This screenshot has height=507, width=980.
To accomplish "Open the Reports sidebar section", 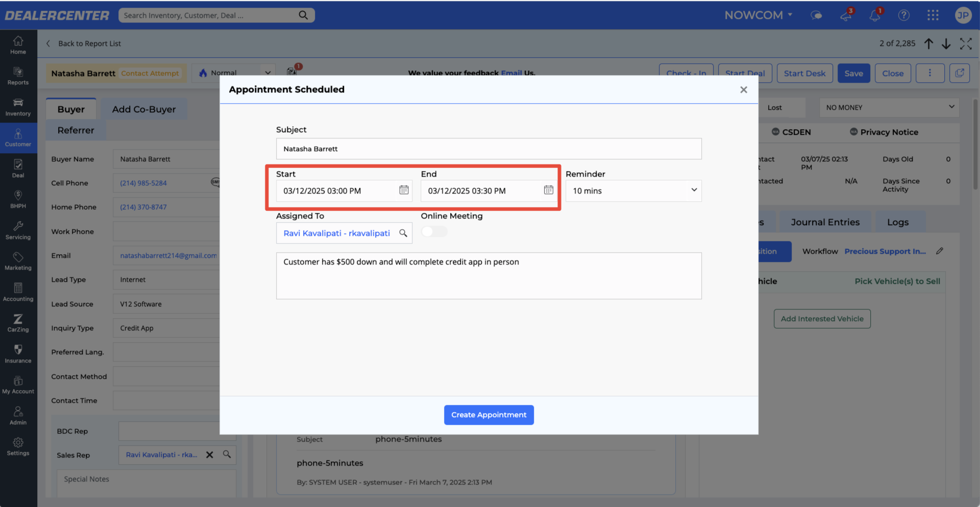I will [18, 76].
